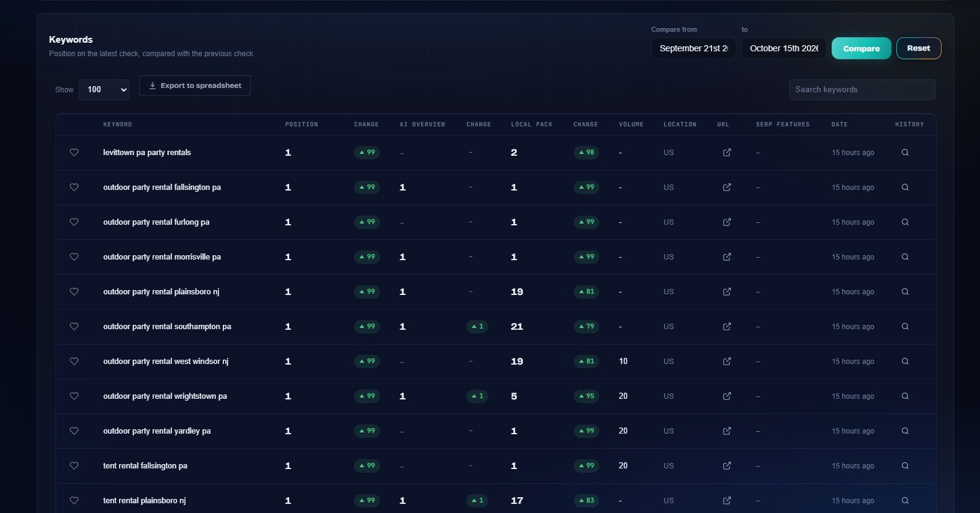This screenshot has width=980, height=513.
Task: View history for tent rental fallsington pa
Action: 905,466
